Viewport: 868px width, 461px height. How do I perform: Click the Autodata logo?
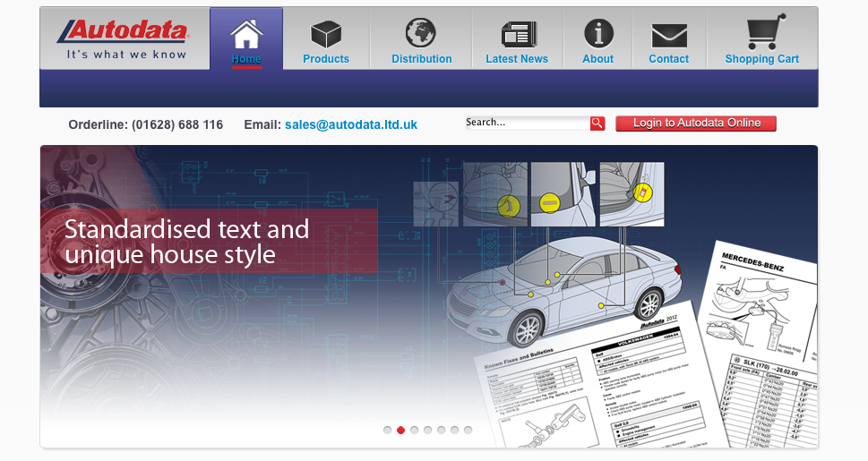point(125,38)
